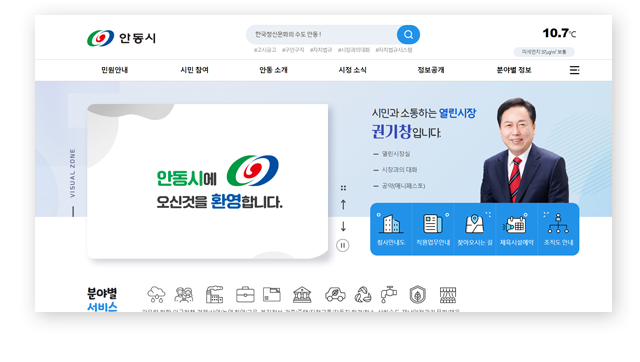Select the family people service icon
This screenshot has height=362, width=640.
(x=184, y=295)
